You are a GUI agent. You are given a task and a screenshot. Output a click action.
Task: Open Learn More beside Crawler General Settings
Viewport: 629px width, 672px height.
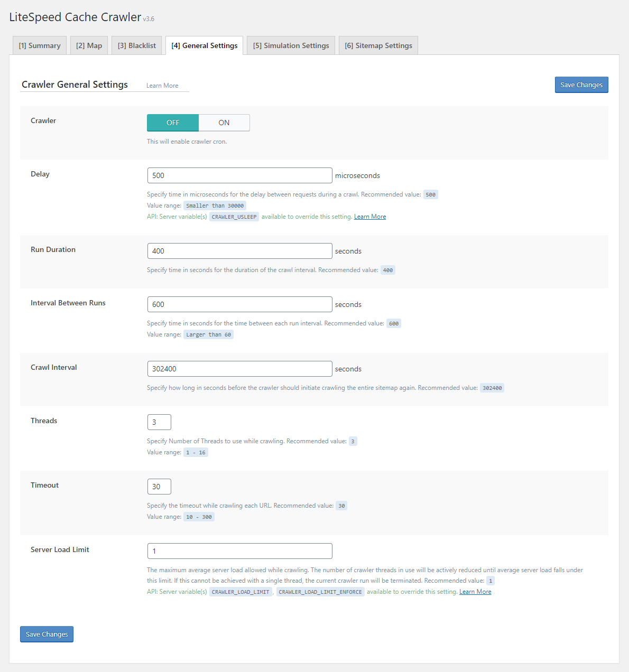[x=162, y=86]
